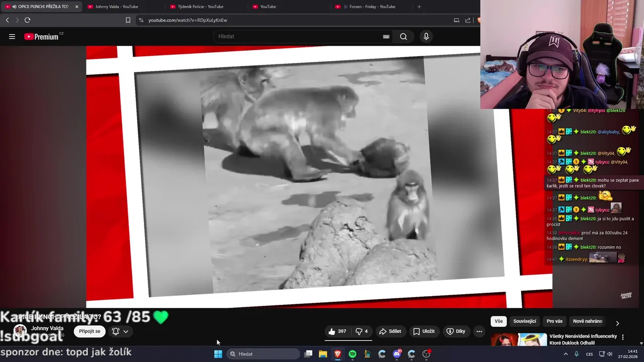Open second taskbar app icon after Discord
This screenshot has height=362, width=644.
(x=427, y=354)
